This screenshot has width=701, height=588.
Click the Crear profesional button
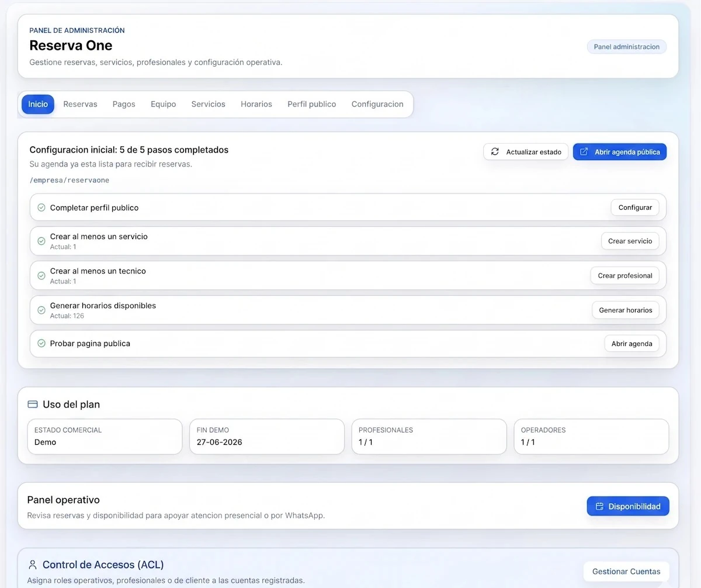(625, 275)
